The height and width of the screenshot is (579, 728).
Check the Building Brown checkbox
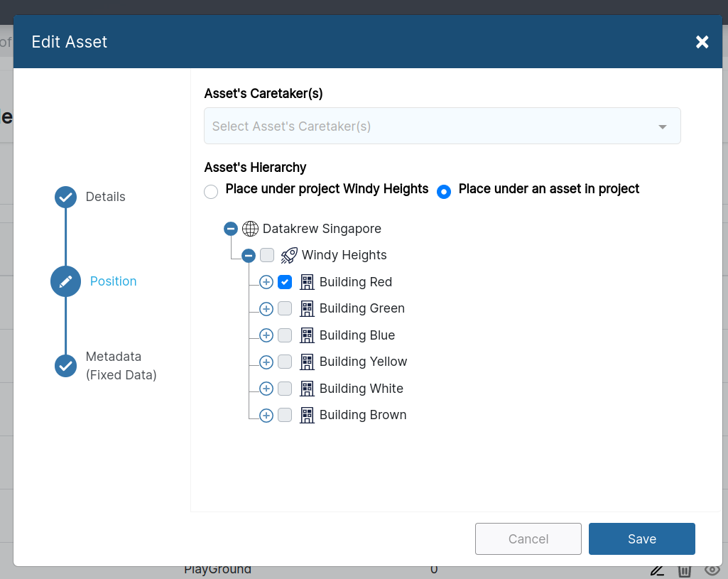[x=285, y=415]
